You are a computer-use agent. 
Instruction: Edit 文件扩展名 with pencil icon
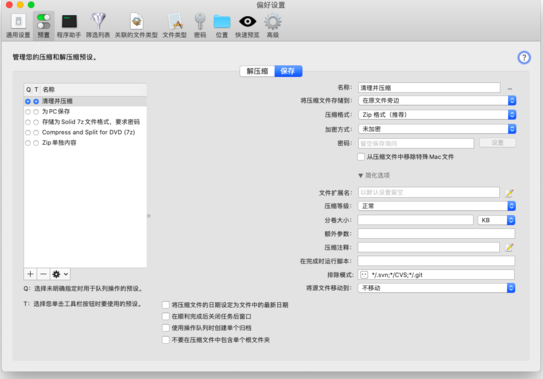(509, 193)
